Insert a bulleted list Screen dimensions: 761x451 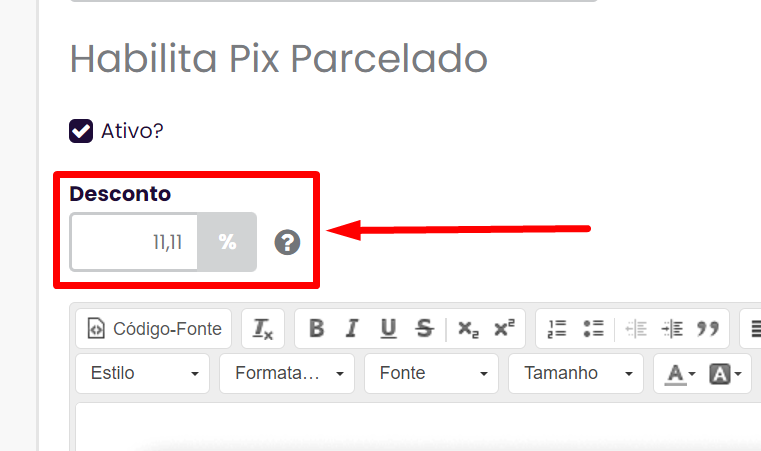(x=593, y=329)
